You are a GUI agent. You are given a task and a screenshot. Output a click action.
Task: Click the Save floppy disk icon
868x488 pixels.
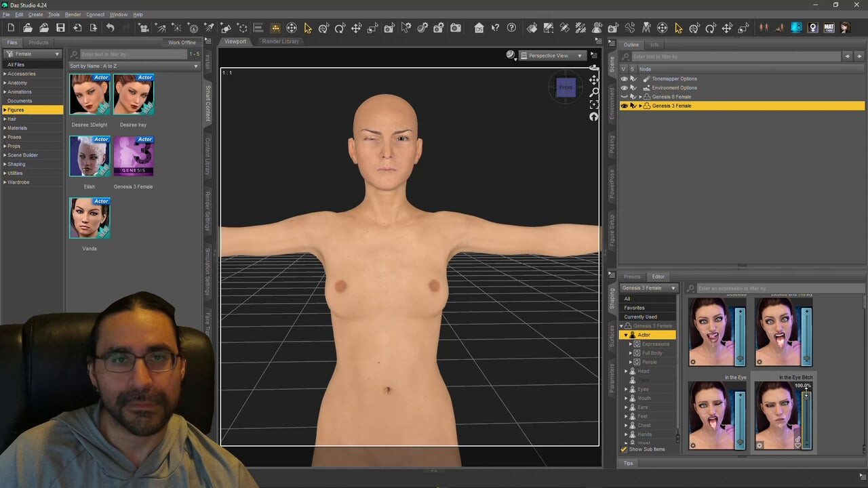point(60,28)
